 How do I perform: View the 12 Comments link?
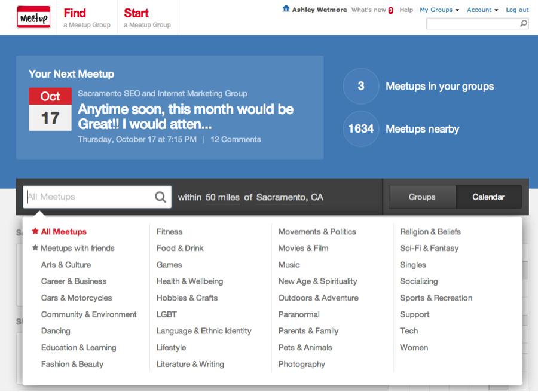[x=236, y=140]
